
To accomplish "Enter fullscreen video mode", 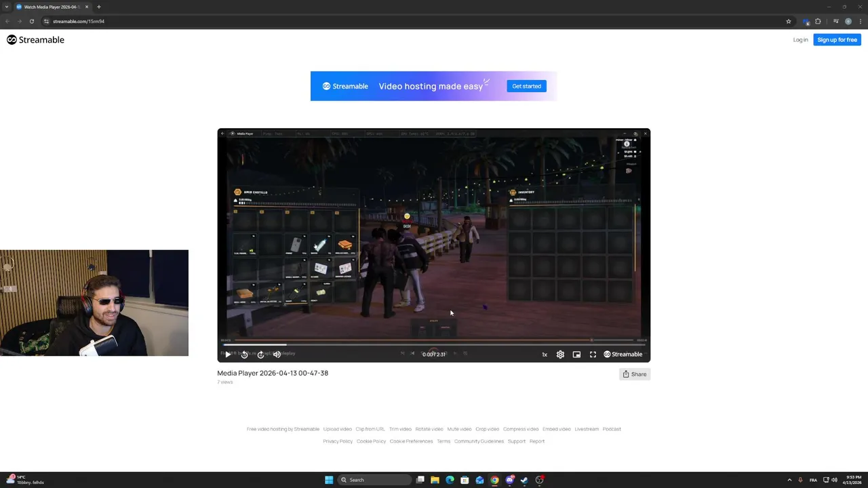I will 593,354.
